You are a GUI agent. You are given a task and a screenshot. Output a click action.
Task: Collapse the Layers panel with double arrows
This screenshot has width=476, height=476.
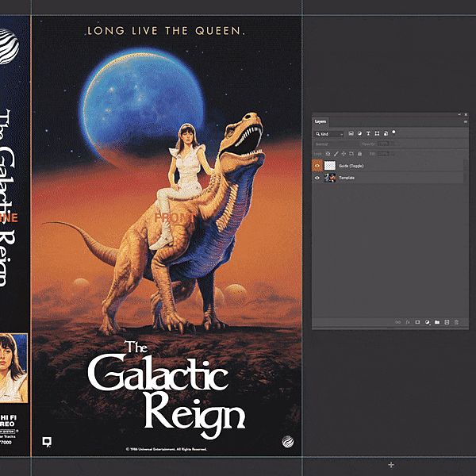coord(459,115)
